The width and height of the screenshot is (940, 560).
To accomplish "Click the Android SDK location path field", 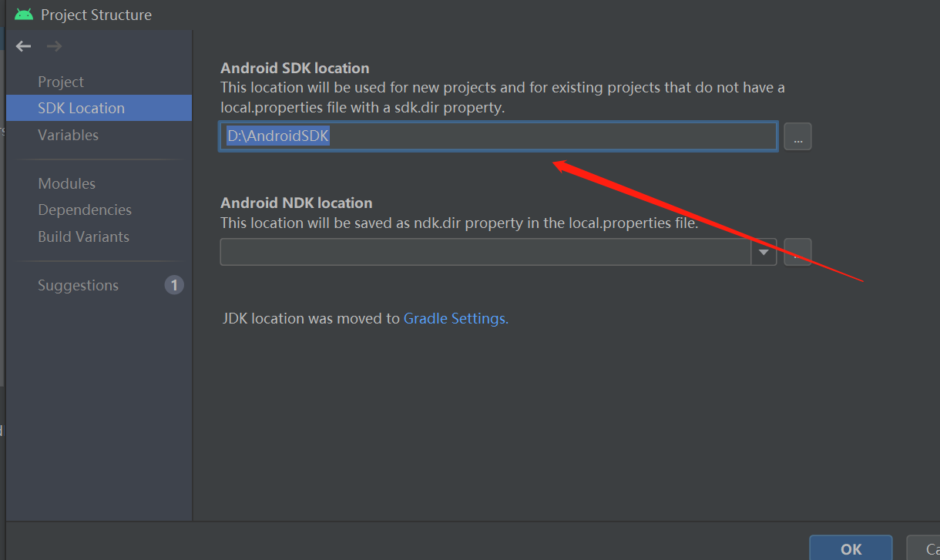I will [499, 136].
